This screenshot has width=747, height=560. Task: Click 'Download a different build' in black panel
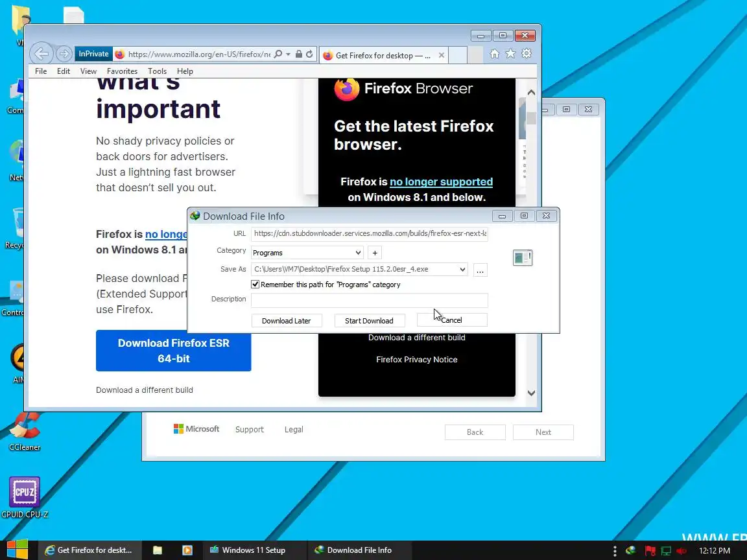pos(417,338)
